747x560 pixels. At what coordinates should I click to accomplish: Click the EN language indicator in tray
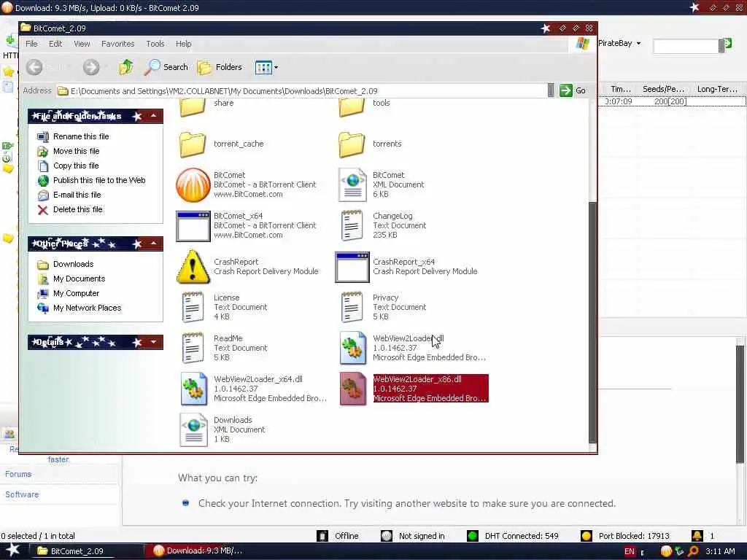[630, 551]
